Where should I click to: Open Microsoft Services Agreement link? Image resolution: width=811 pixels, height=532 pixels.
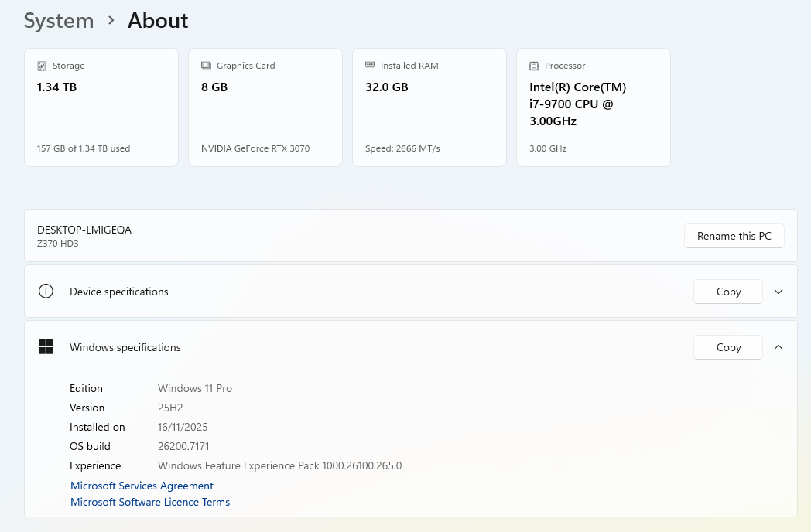(x=142, y=486)
